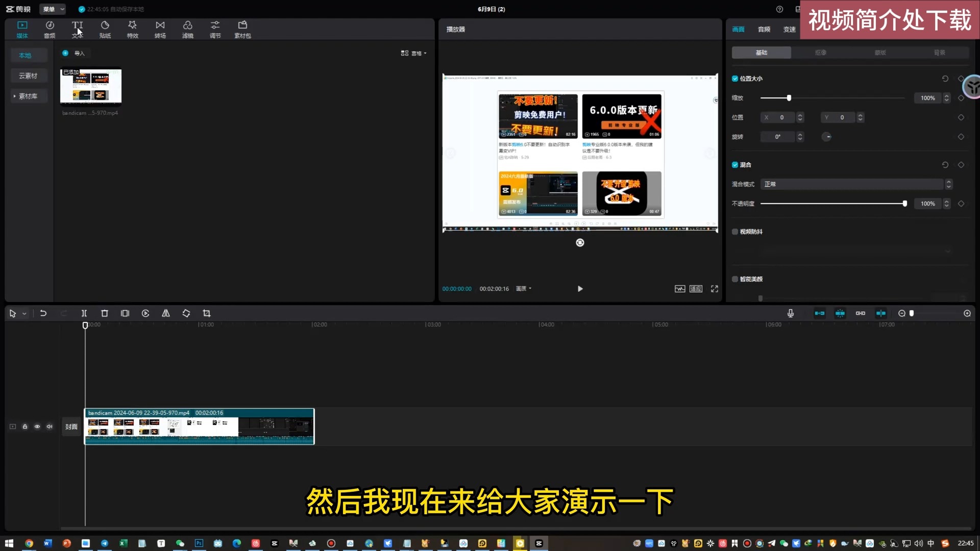Click the Split clip tool in the timeline toolbar
Image resolution: width=980 pixels, height=551 pixels.
click(84, 313)
